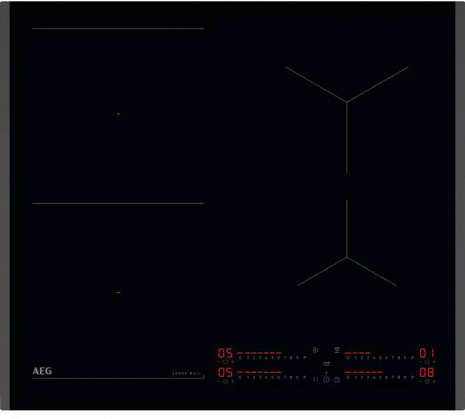Set lower 05 zone slider to P boost
465x419 pixels.
(304, 377)
